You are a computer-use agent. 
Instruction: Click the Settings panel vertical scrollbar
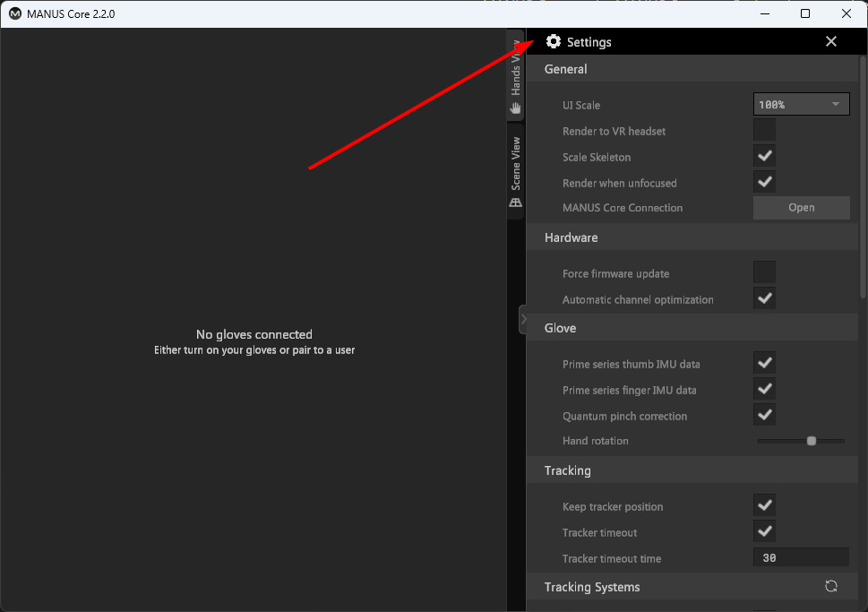click(863, 179)
